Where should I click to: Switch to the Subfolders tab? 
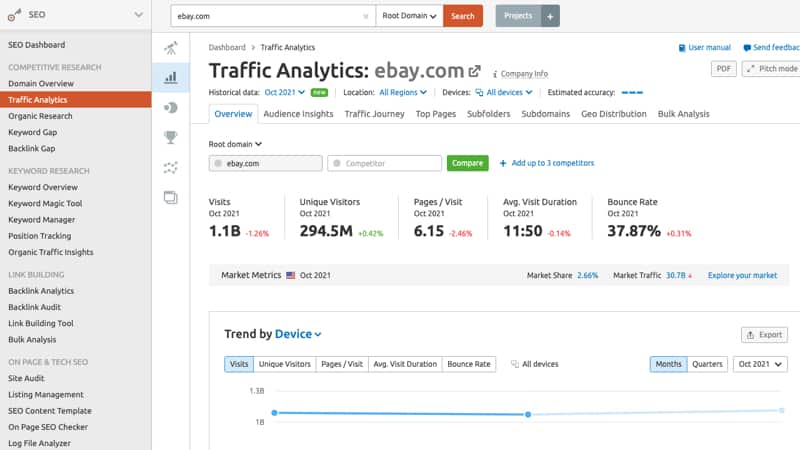tap(488, 114)
